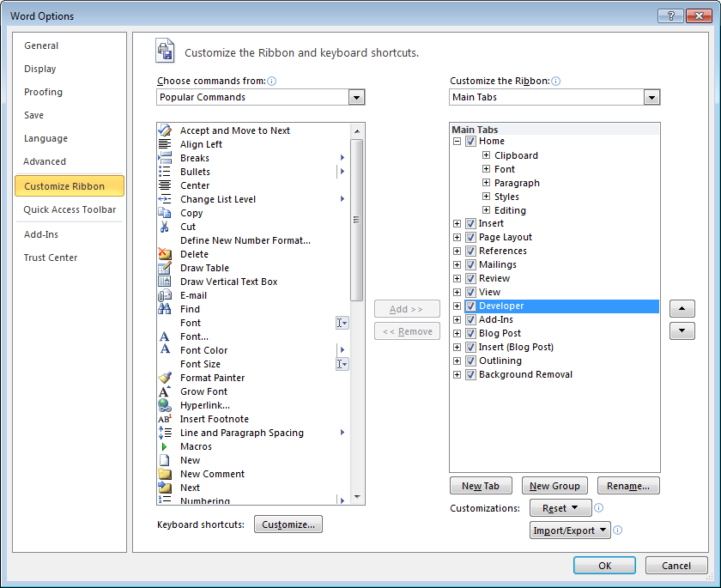The width and height of the screenshot is (721, 588).
Task: Open the Choose commands from dropdown
Action: pos(356,98)
